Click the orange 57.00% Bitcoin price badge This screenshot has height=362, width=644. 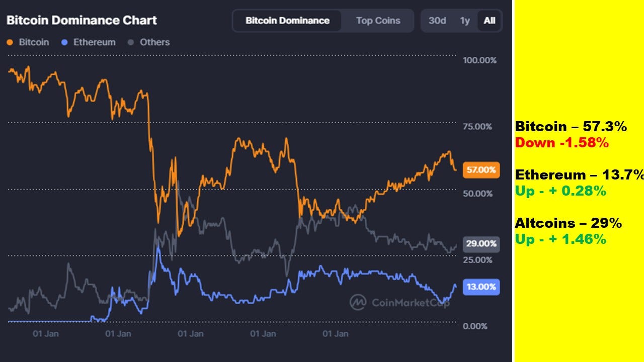(480, 170)
